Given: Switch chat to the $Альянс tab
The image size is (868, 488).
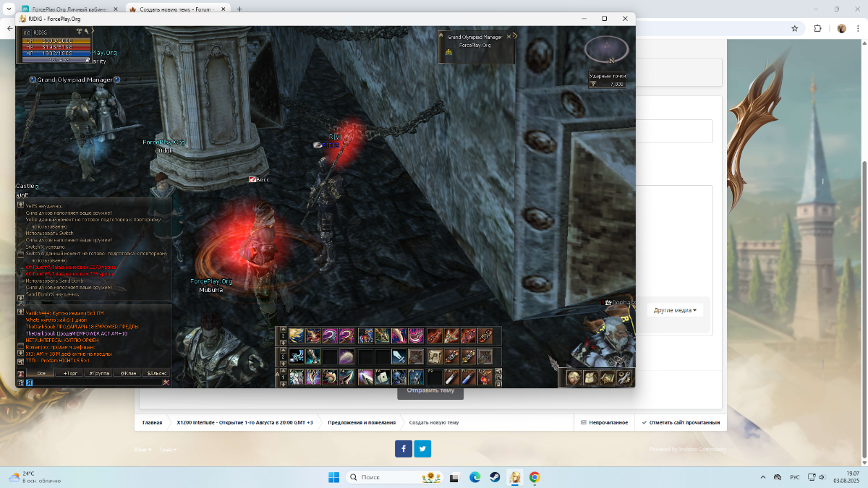Looking at the screenshot, I should tap(156, 374).
